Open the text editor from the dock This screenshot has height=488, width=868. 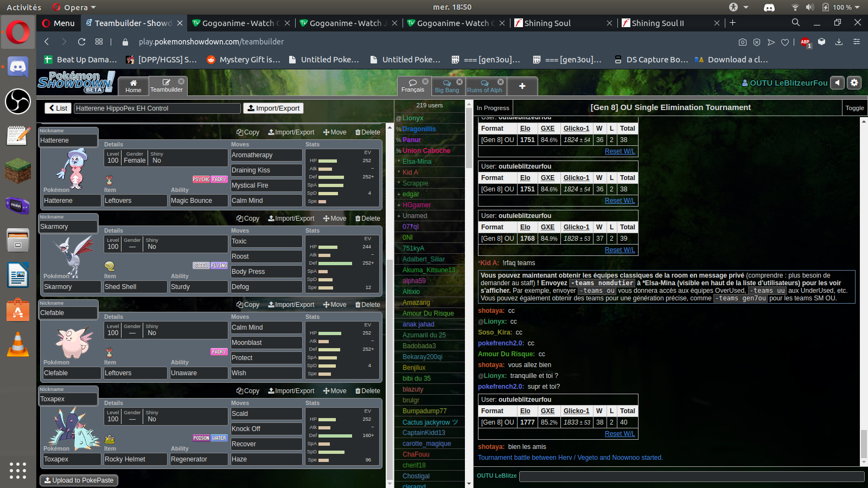click(18, 136)
